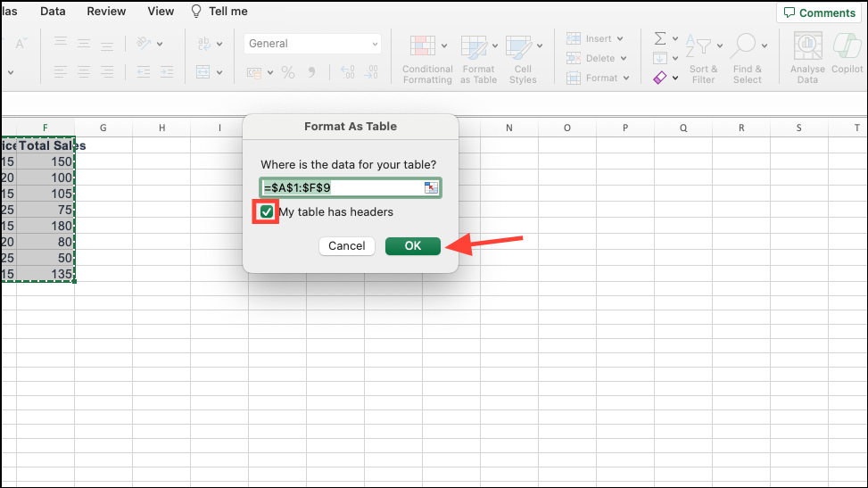Centre text horizontally in the ribbon

[x=84, y=72]
